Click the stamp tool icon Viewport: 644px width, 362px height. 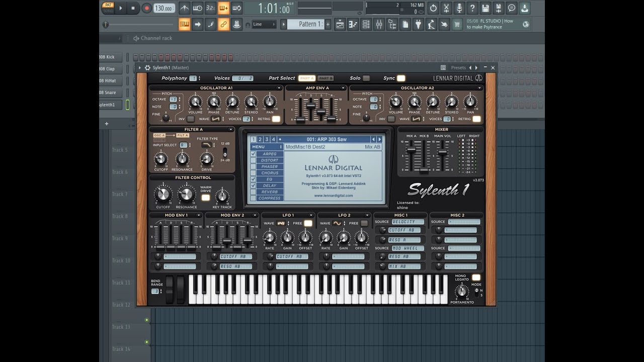tap(237, 24)
